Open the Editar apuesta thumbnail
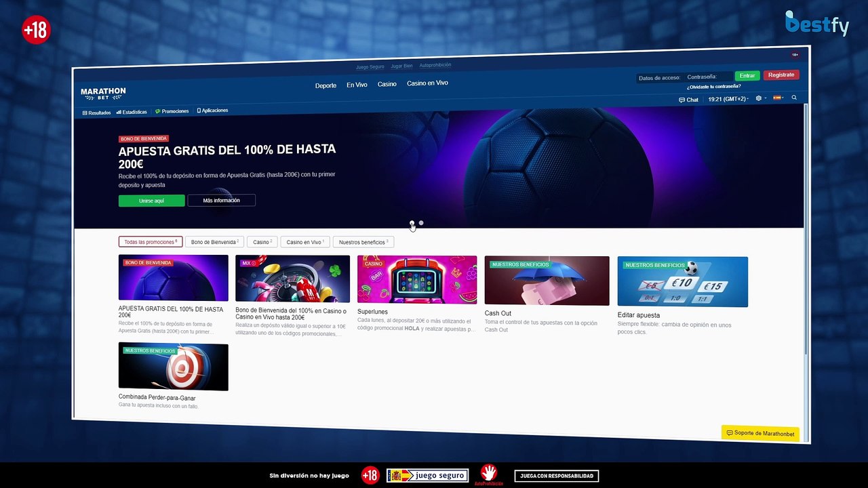The width and height of the screenshot is (868, 488). (683, 282)
